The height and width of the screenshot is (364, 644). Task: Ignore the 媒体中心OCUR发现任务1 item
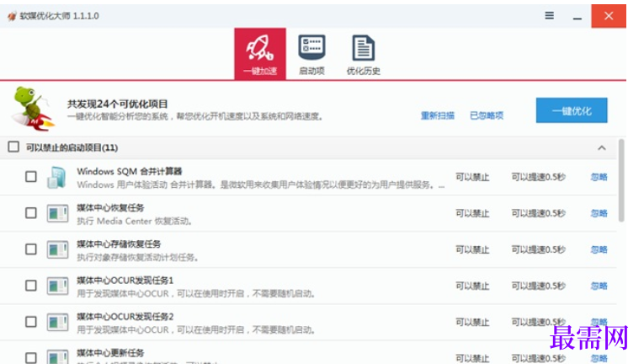pyautogui.click(x=599, y=286)
